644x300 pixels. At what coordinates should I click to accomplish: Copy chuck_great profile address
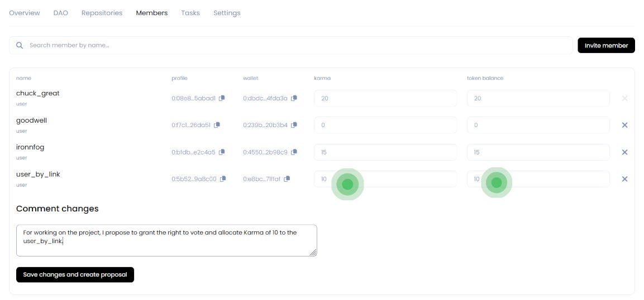222,98
